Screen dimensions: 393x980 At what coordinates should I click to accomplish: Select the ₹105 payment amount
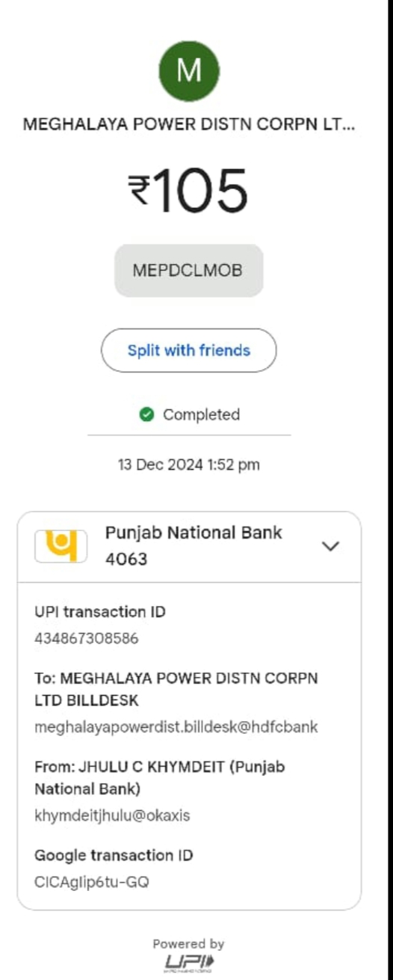188,191
